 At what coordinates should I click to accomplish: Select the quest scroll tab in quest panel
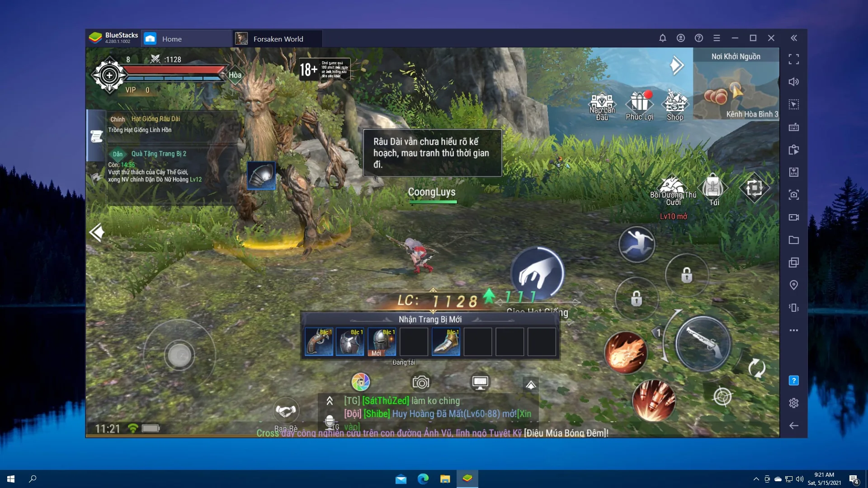(96, 136)
